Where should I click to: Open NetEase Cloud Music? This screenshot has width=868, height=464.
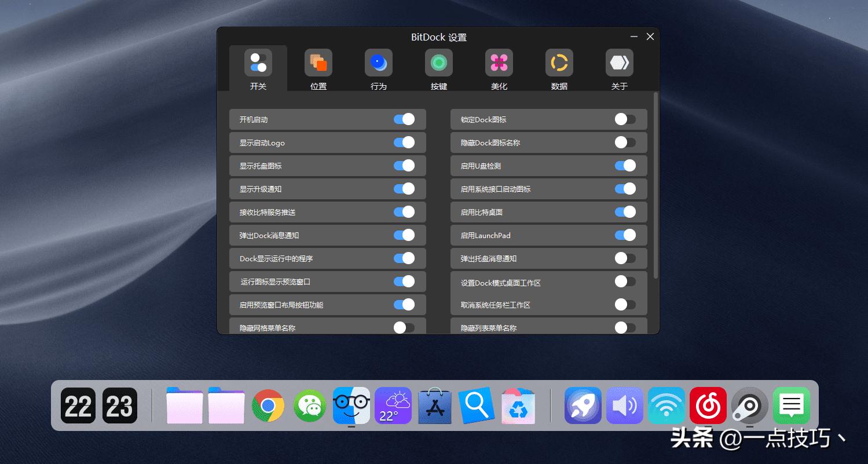tap(708, 405)
